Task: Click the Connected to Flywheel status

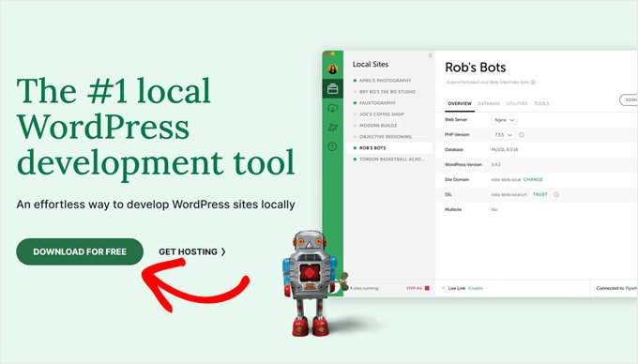Action: (616, 288)
